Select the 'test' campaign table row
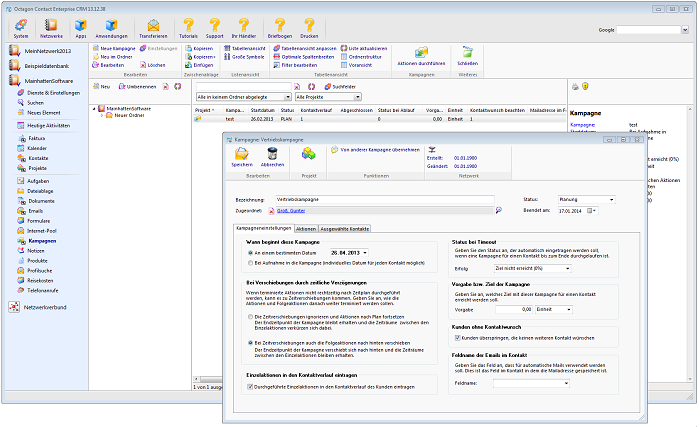 tap(379, 119)
